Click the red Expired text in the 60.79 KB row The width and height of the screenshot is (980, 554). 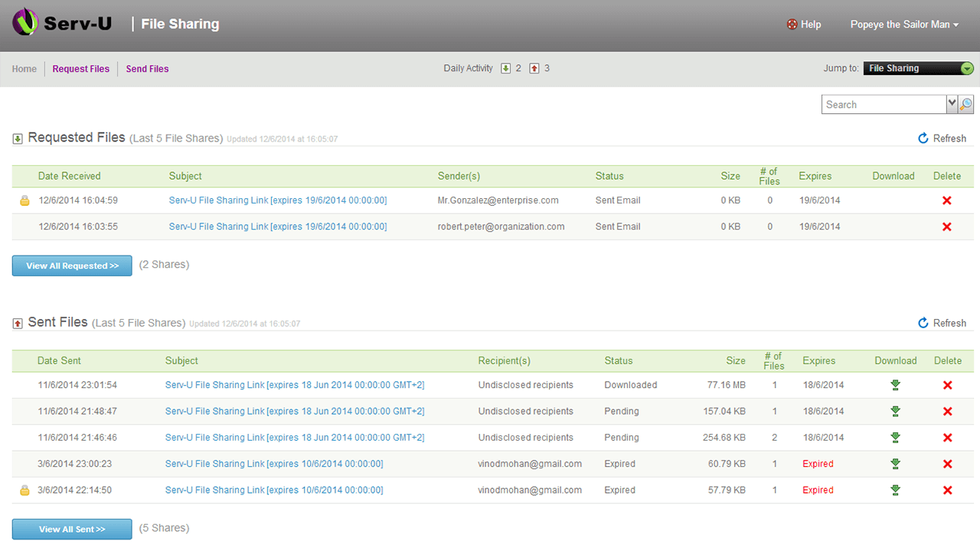click(818, 464)
